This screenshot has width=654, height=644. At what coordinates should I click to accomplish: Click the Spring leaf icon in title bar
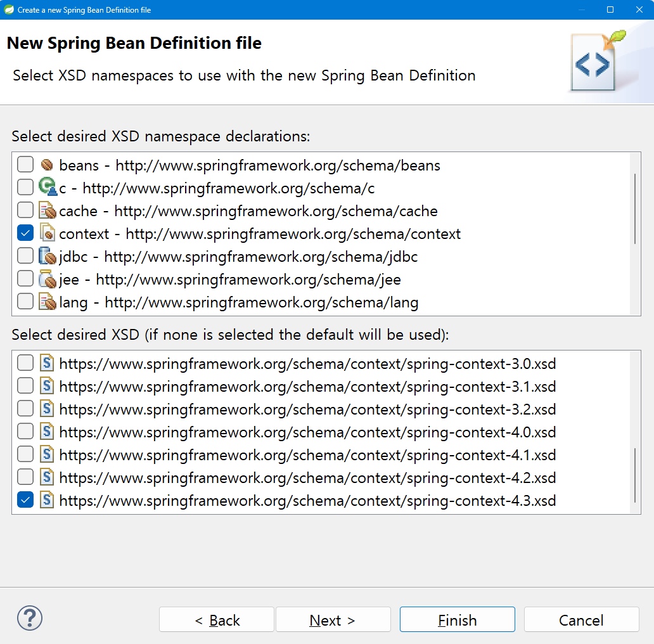(9, 10)
